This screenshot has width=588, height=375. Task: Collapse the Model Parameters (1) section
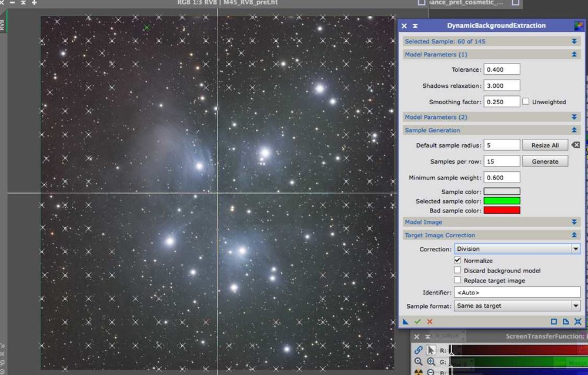pyautogui.click(x=574, y=54)
